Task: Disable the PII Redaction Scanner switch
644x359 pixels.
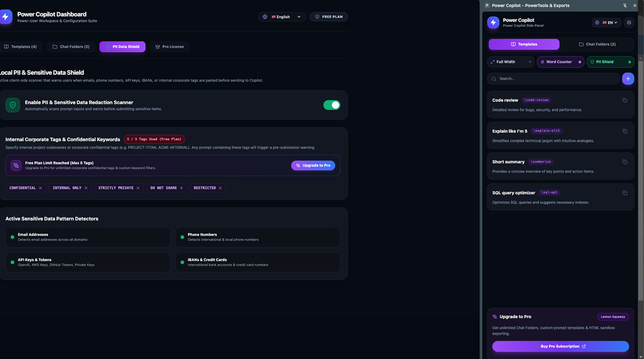Action: coord(332,105)
